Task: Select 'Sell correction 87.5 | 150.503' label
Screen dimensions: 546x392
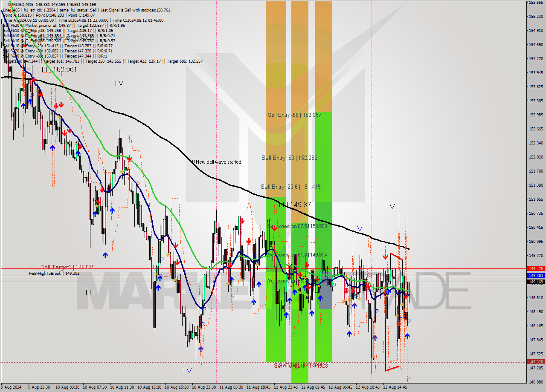Action: (297, 226)
